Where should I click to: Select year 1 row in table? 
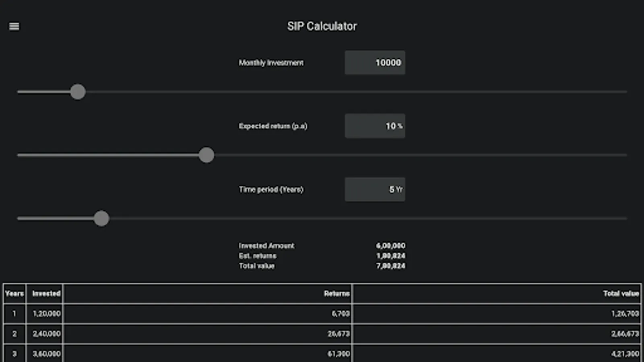point(14,313)
